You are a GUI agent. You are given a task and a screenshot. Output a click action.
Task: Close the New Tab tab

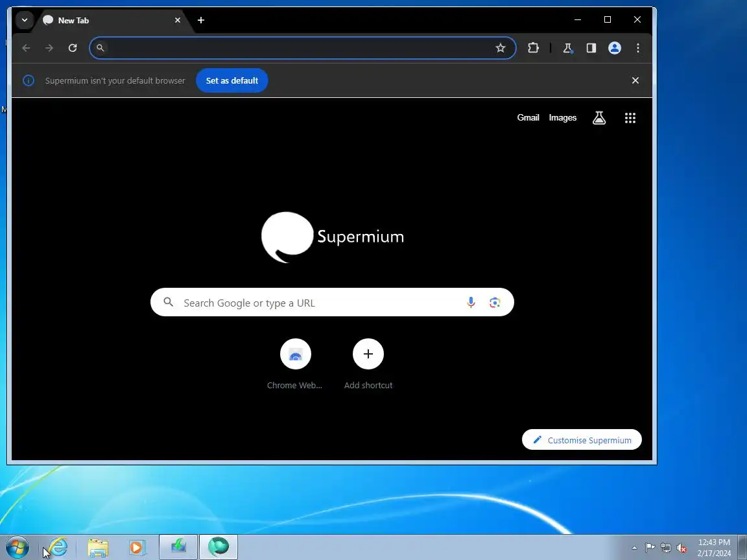click(177, 20)
